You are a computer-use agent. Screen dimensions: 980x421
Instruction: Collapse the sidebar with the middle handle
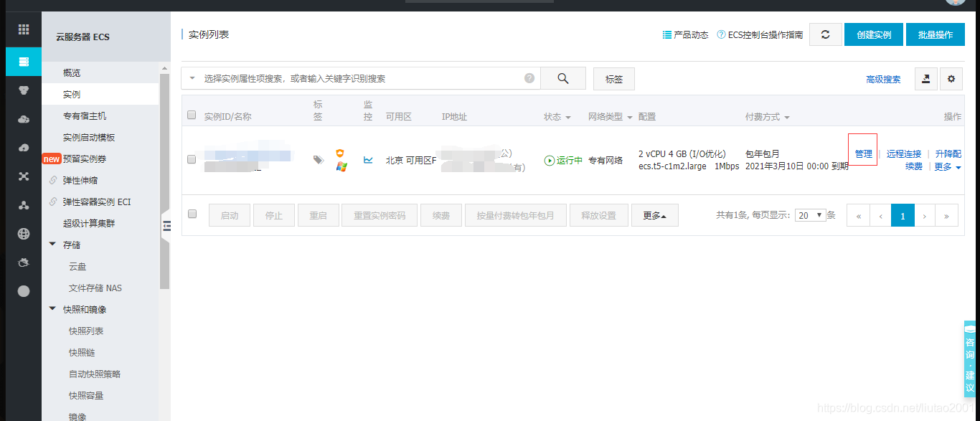[x=166, y=226]
